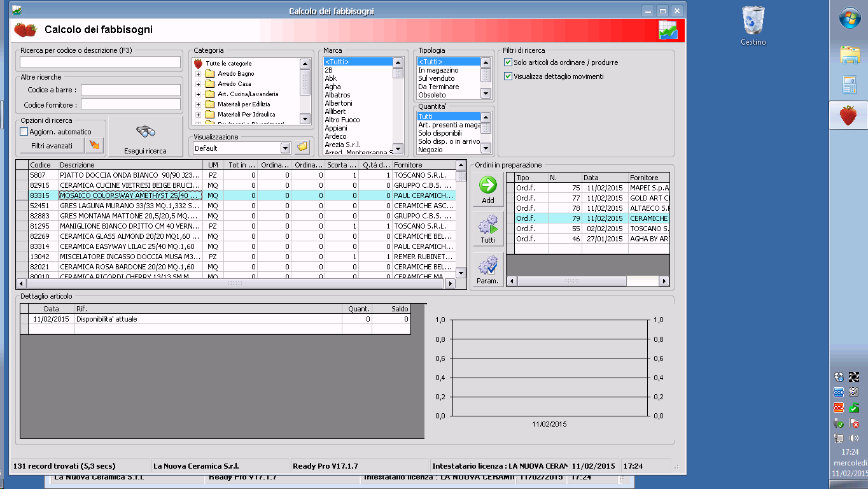This screenshot has width=868, height=489.
Task: Expand Materiali per Edilizia category
Action: pyautogui.click(x=198, y=104)
